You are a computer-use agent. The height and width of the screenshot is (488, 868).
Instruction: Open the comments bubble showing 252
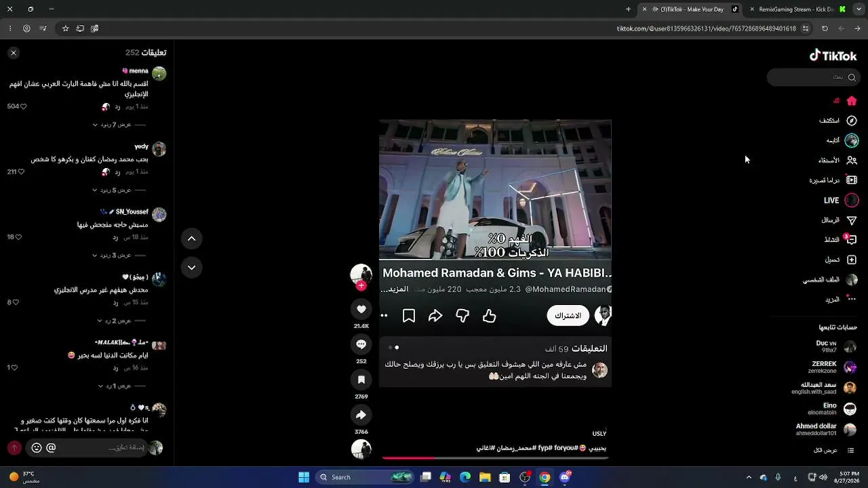(x=361, y=344)
